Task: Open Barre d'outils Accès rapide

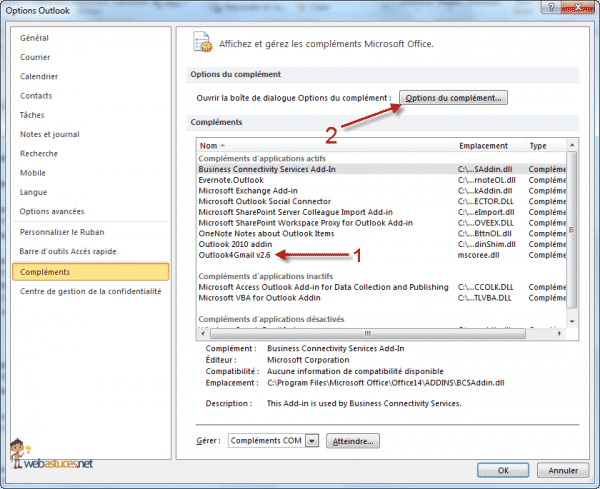Action: click(x=68, y=251)
